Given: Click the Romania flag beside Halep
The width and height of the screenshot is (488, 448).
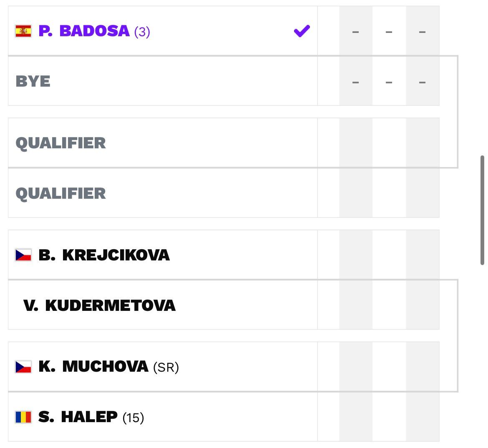Looking at the screenshot, I should click(x=23, y=417).
